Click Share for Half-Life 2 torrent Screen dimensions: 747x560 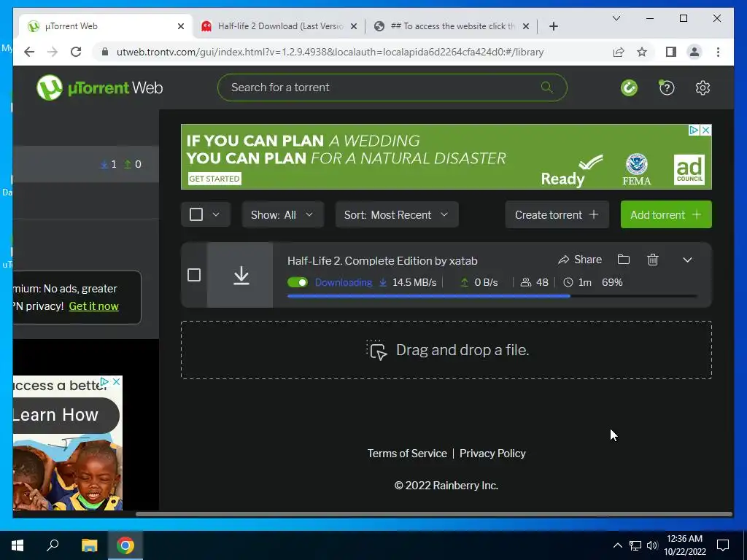pos(580,260)
